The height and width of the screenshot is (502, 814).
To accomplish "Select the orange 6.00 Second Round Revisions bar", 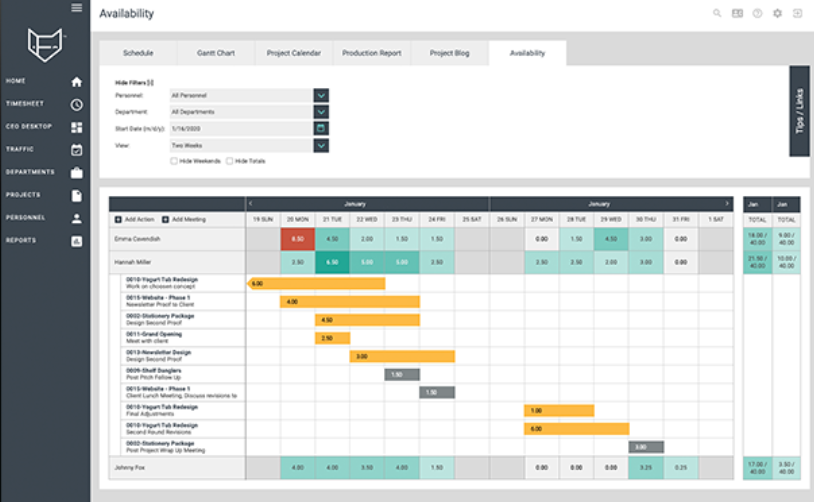I will point(558,428).
